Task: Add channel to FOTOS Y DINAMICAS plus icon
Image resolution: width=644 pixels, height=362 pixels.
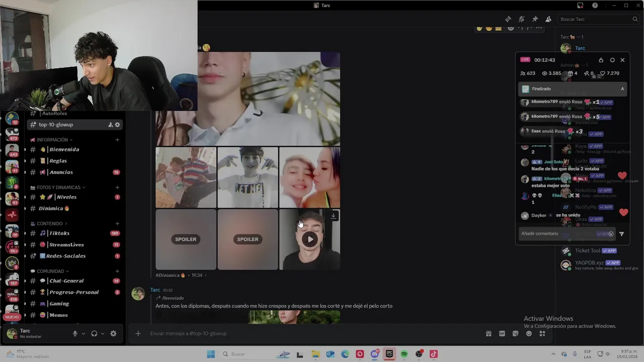Action: pyautogui.click(x=117, y=188)
